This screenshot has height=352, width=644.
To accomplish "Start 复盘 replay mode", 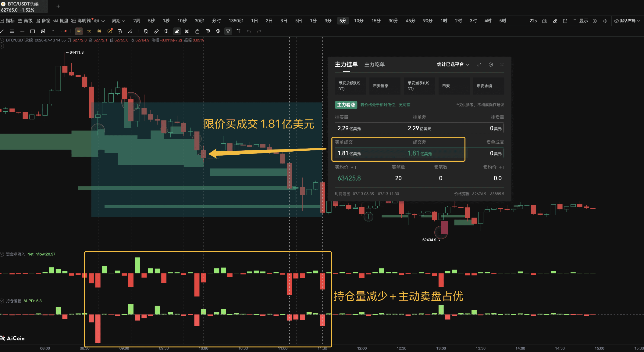I will (x=61, y=21).
